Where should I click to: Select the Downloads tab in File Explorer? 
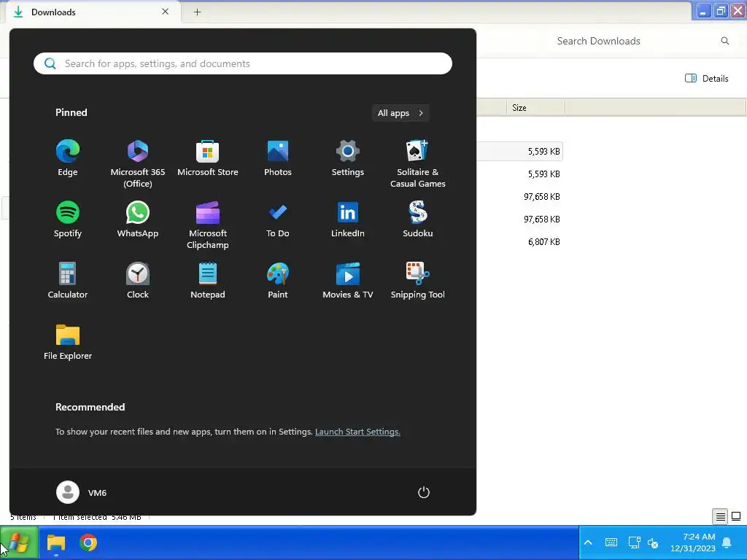click(93, 12)
